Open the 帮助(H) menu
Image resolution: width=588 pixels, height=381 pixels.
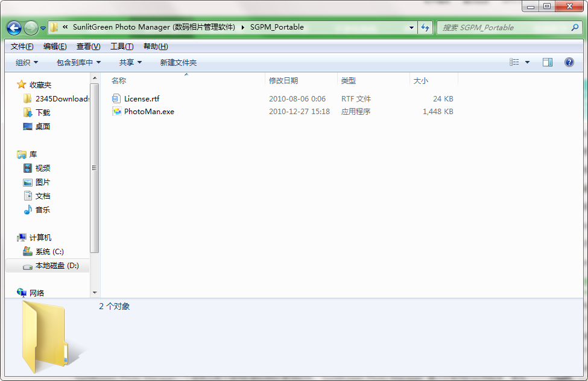[156, 46]
